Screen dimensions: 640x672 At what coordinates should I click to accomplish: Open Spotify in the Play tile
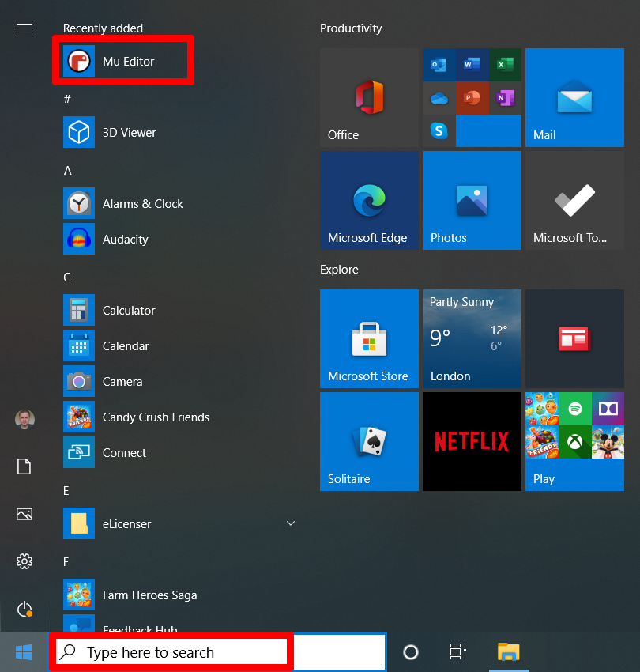575,409
